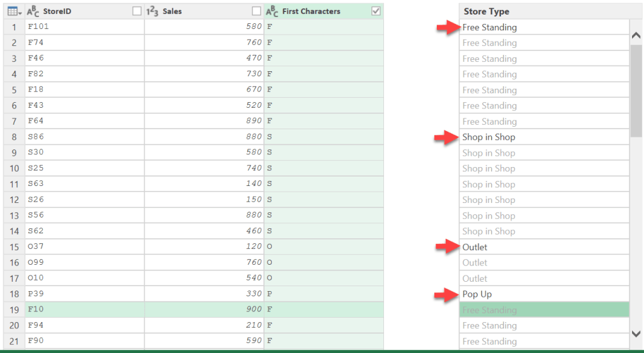Click the ABC type icon of First Characters
644x353 pixels.
click(273, 11)
